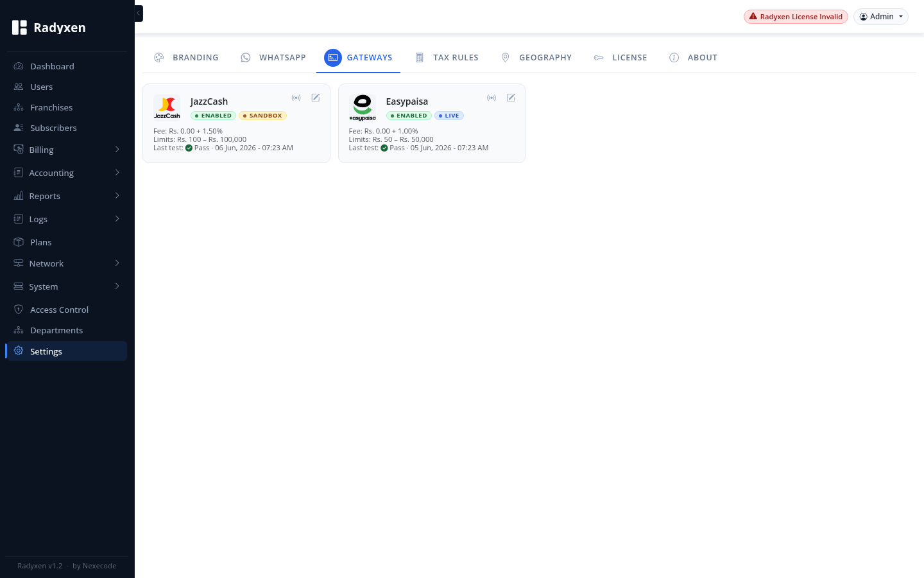
Task: Expand the Logs submenu chevron
Action: 117,218
